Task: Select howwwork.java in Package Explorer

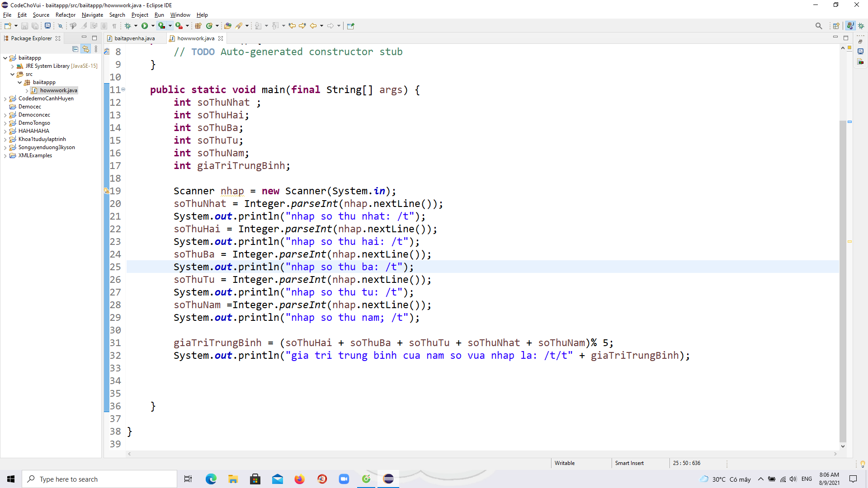Action: point(58,90)
